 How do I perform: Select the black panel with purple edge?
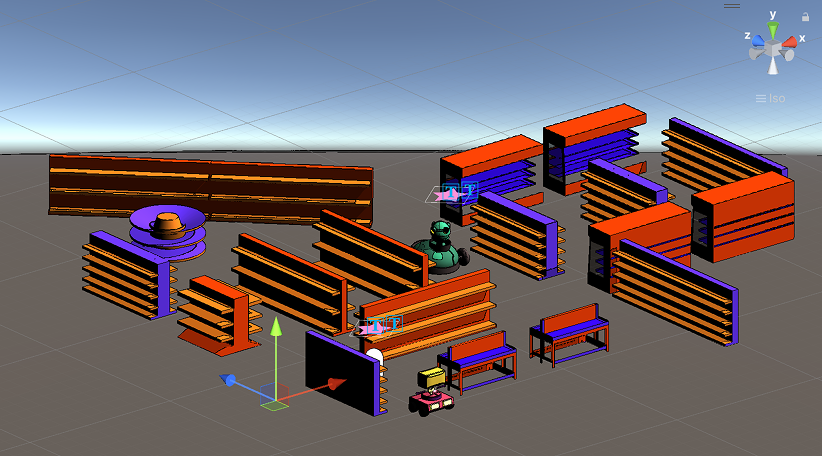click(343, 372)
